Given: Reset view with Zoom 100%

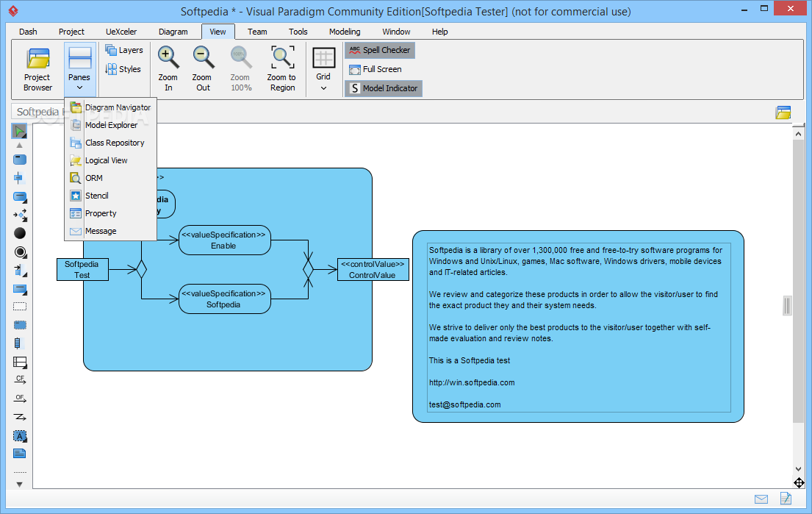Looking at the screenshot, I should 241,70.
